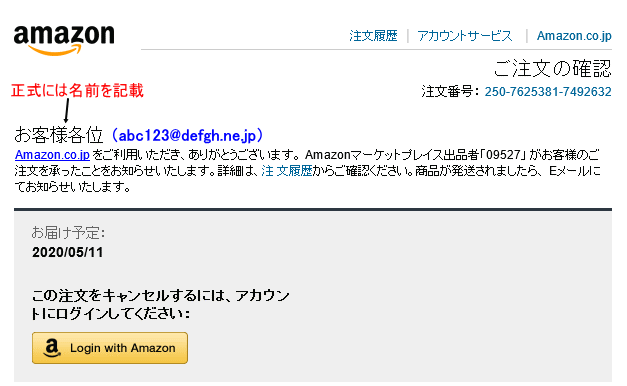Open 注文履歴 in the header navigation
This screenshot has height=386, width=627.
tap(373, 36)
